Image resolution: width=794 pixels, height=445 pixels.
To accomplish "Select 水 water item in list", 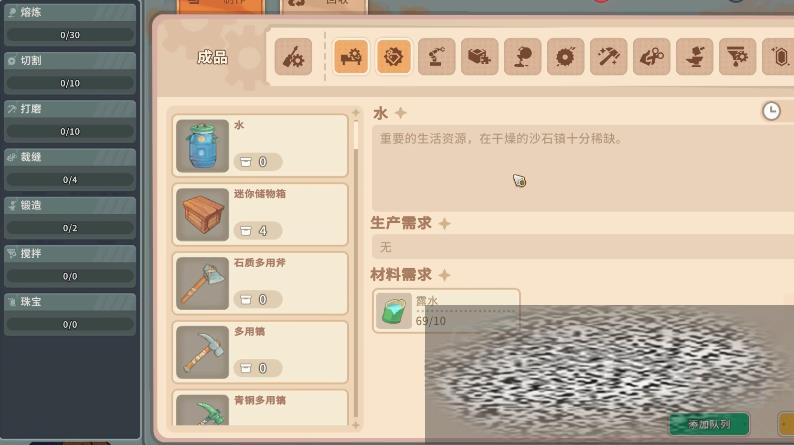I will pyautogui.click(x=260, y=146).
